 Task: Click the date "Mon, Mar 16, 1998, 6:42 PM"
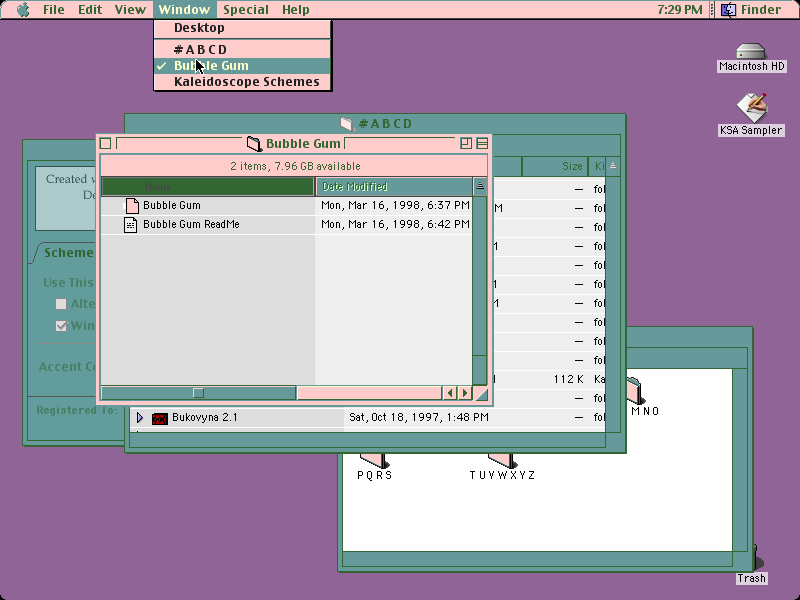pos(395,224)
